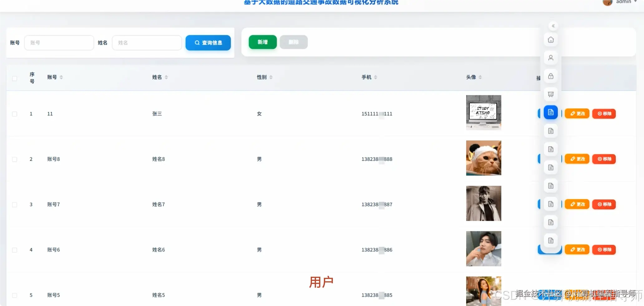Check the checkbox for 账号8's row
The height and width of the screenshot is (306, 644).
(15, 159)
